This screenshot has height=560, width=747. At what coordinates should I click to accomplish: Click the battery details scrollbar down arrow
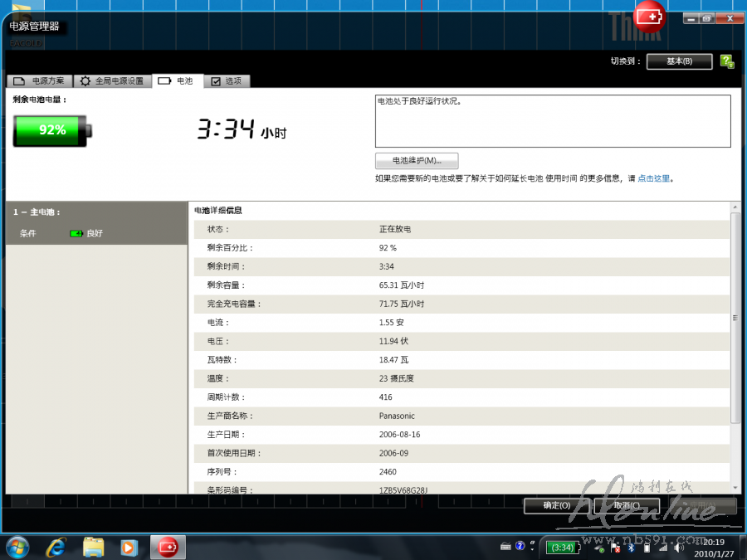(735, 487)
